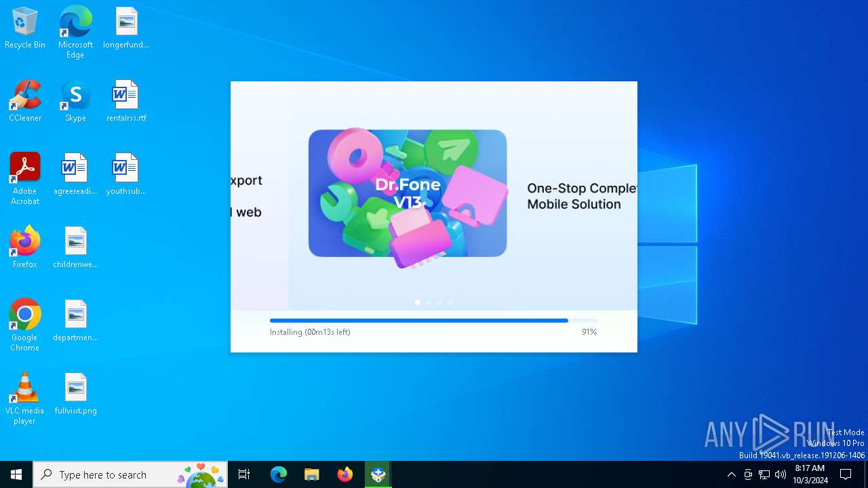Click the Show desktop strip at the far end of the taskbar
This screenshot has height=488, width=868.
[x=866, y=474]
